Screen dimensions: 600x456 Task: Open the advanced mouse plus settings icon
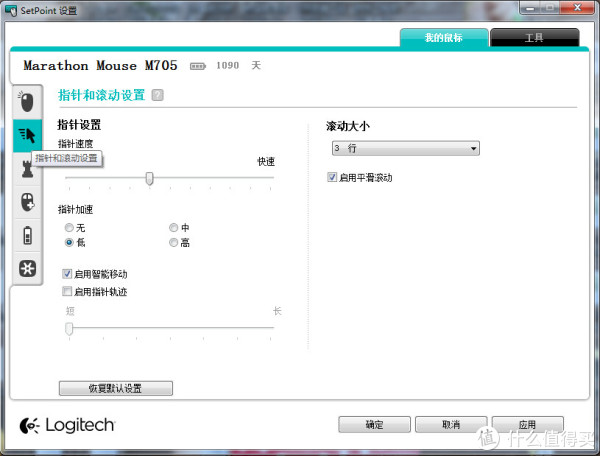pyautogui.click(x=27, y=202)
